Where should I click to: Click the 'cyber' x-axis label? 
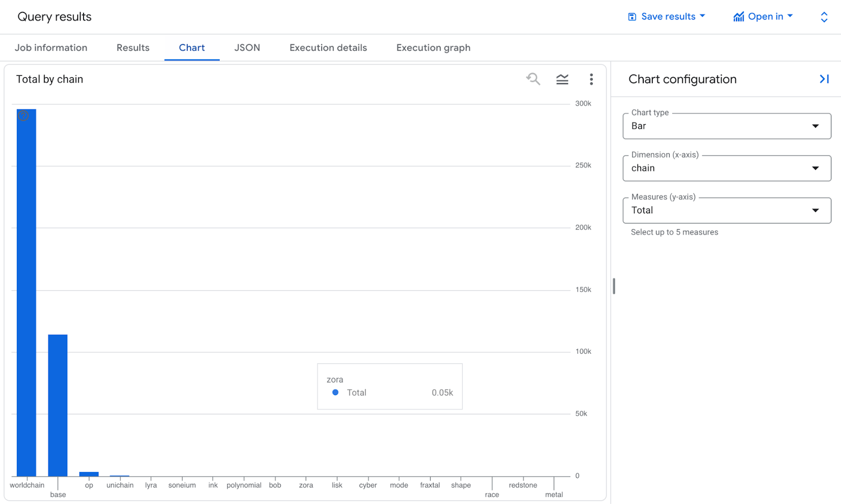click(x=368, y=485)
